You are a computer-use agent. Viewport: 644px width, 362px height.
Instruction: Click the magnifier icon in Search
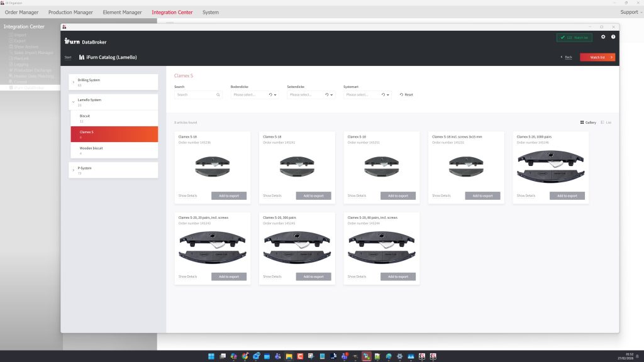(x=218, y=95)
